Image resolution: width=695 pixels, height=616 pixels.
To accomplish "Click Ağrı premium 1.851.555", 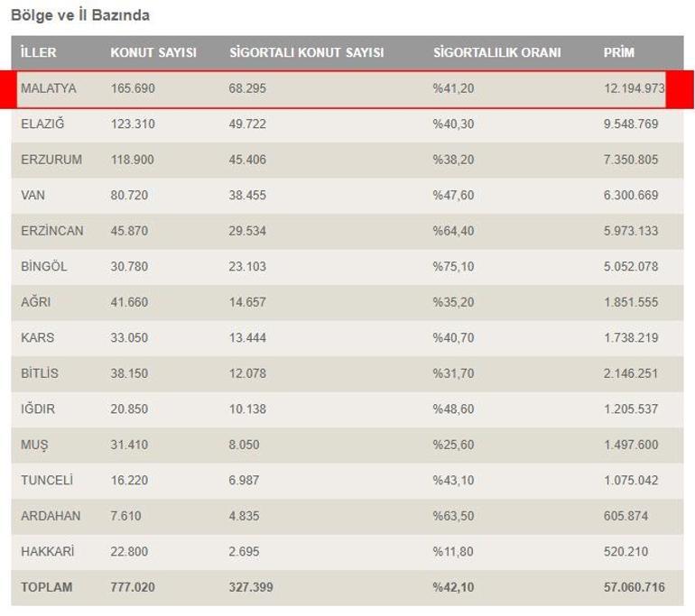I will point(631,302).
